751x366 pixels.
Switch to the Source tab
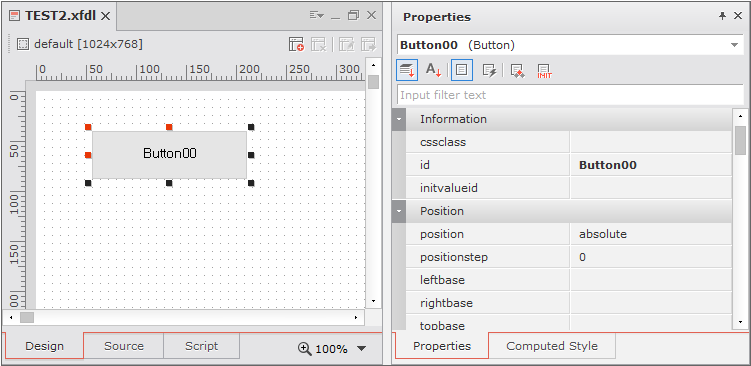[124, 346]
